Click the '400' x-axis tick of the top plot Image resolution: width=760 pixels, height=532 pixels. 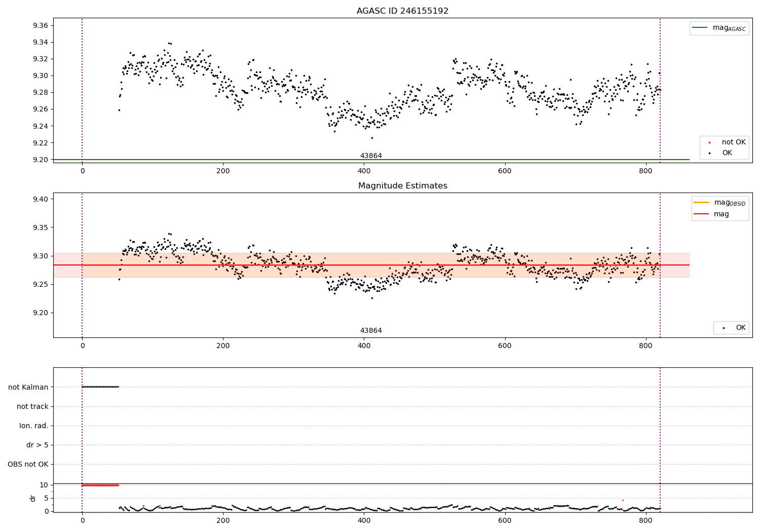click(x=364, y=171)
